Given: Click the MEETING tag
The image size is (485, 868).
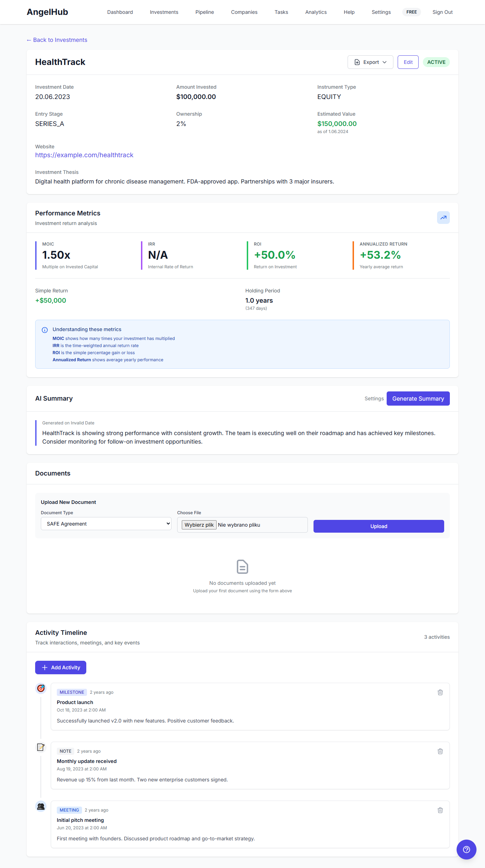Looking at the screenshot, I should point(69,810).
